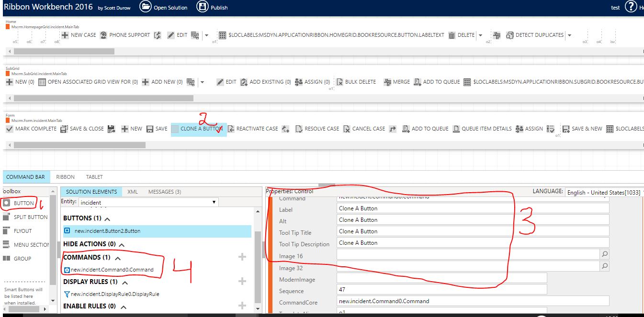Switch to the Ribbon tab
644x317 pixels.
pyautogui.click(x=65, y=177)
